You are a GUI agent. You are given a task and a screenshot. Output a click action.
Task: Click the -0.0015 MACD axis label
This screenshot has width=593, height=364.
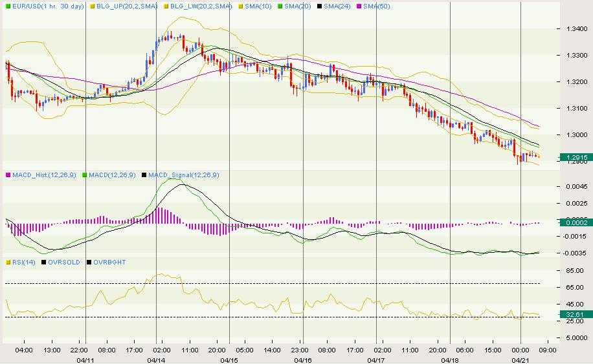(576, 237)
